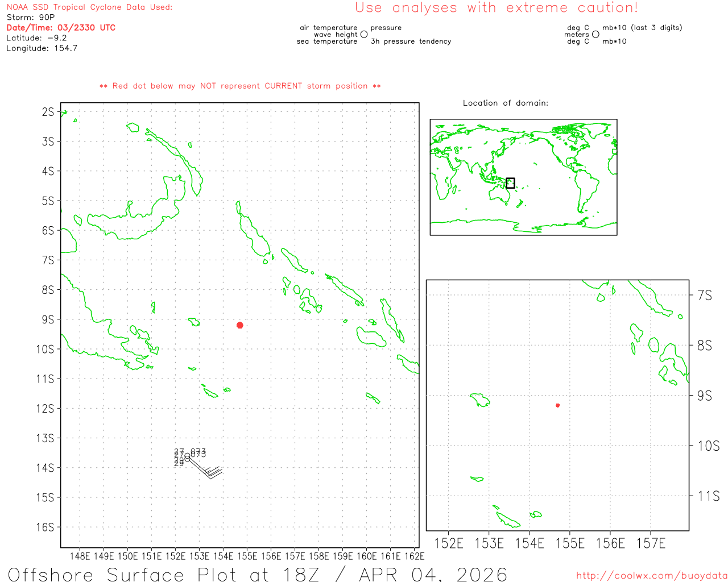The width and height of the screenshot is (728, 582).
Task: Click the wind barb flags near 14S
Action: click(213, 471)
